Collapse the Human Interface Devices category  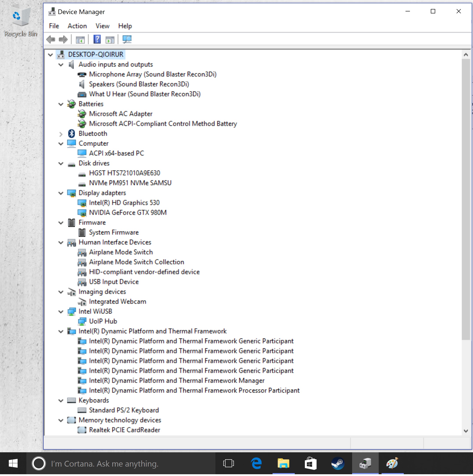(61, 243)
